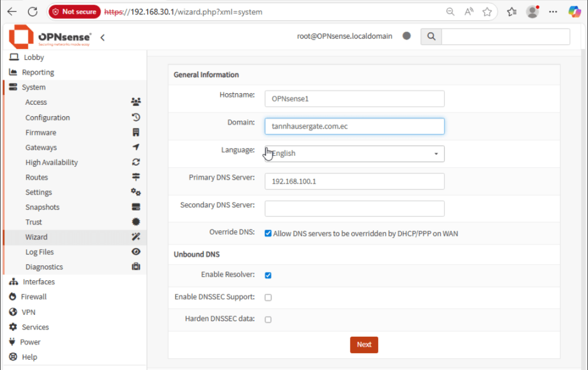Click the Gateways arrow icon
Viewport: 588px width, 370px height.
pyautogui.click(x=136, y=147)
